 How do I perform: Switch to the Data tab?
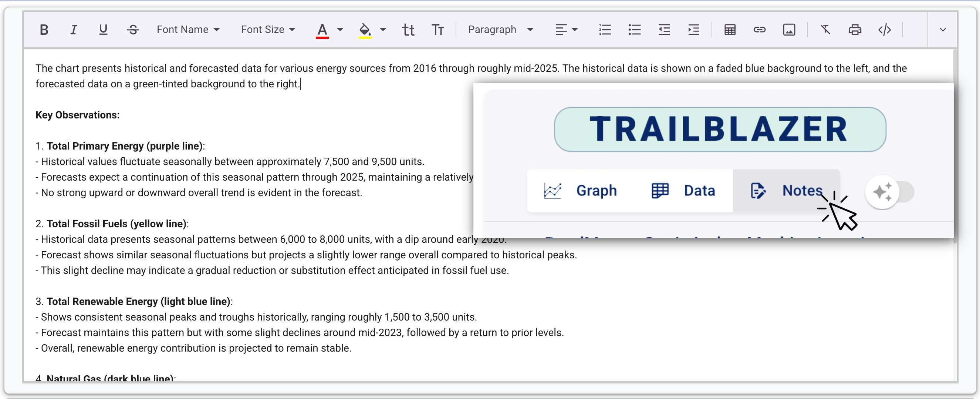point(685,191)
